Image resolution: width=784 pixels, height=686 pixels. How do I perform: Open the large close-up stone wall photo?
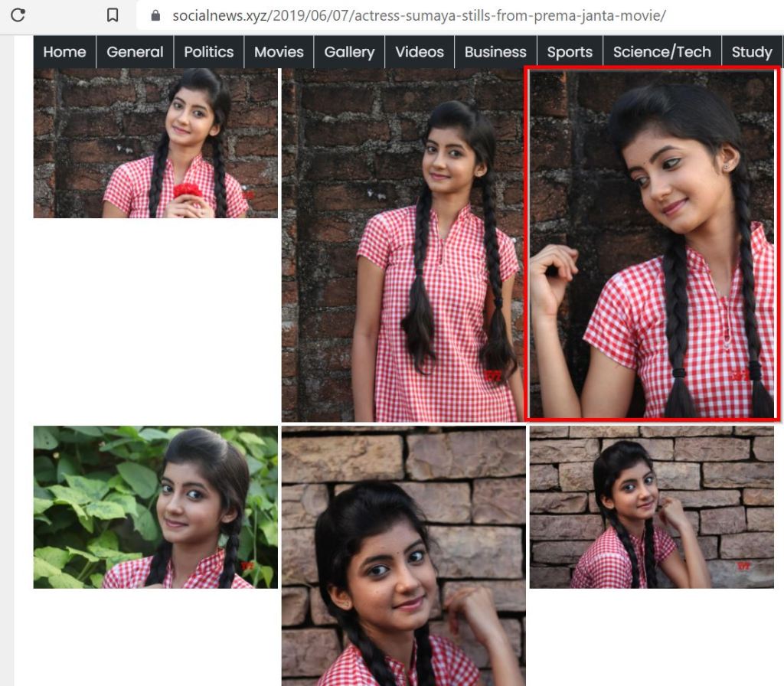(x=403, y=555)
